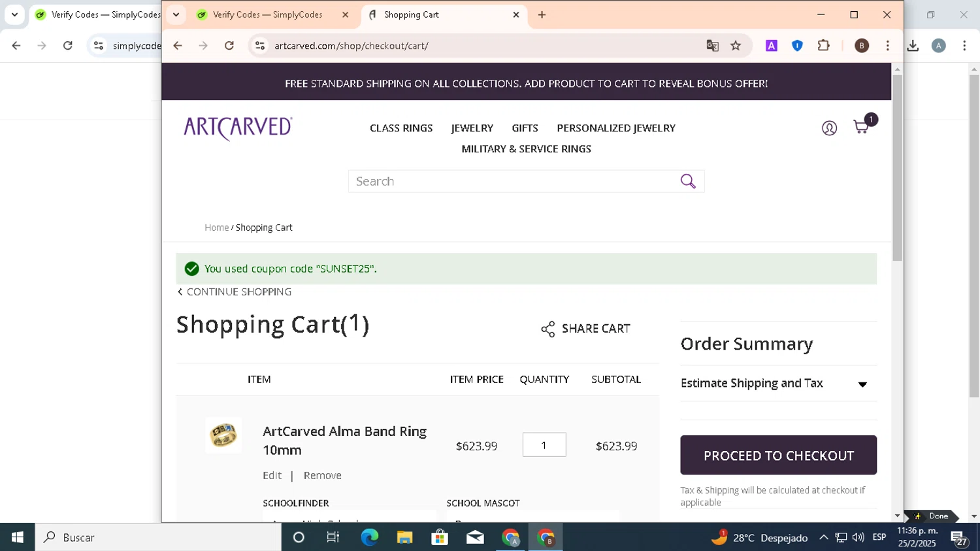Open a new tab with plus button
980x551 pixels.
(542, 14)
